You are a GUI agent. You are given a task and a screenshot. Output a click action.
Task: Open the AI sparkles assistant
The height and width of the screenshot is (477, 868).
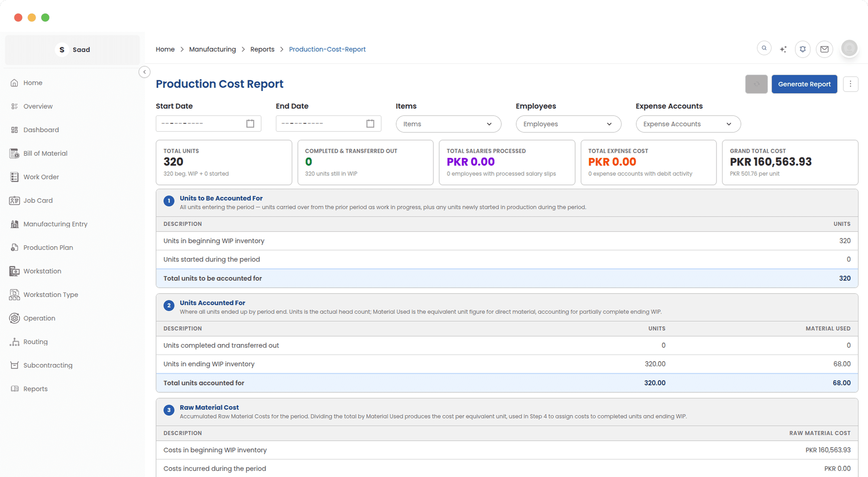(783, 49)
